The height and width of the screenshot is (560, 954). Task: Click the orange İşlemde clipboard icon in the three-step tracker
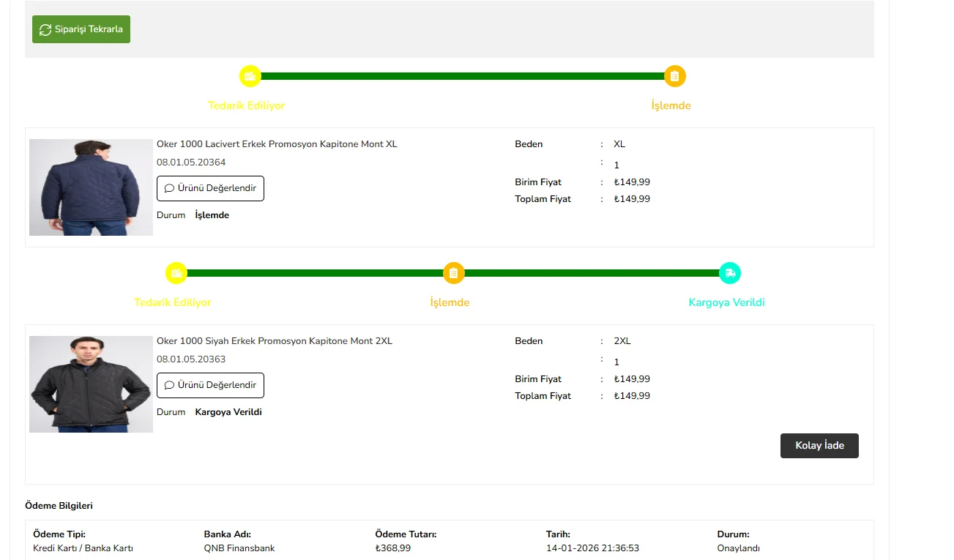pos(454,273)
